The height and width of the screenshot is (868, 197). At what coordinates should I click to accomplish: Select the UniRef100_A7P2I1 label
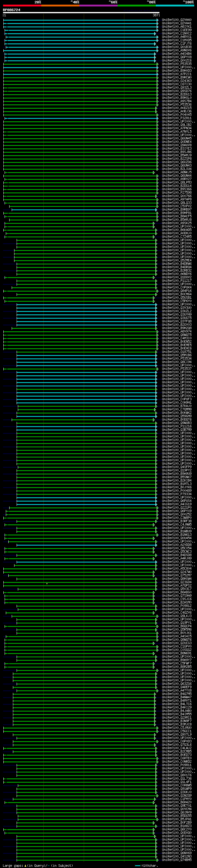point(176,74)
